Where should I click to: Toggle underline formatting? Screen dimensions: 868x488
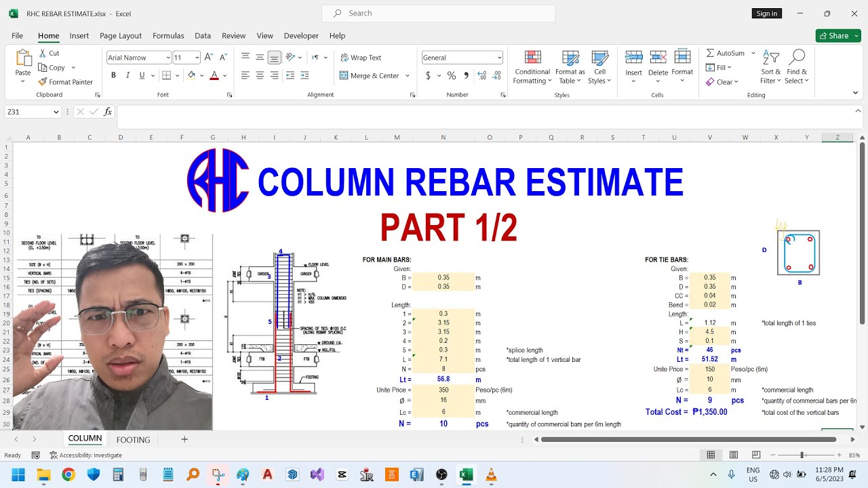(142, 75)
